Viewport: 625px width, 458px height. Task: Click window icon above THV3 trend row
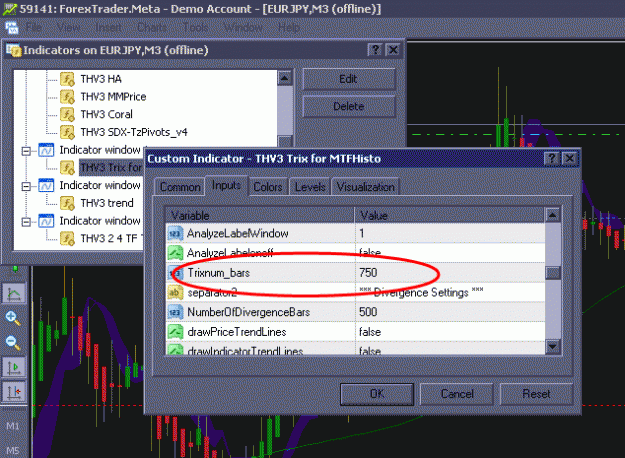[x=46, y=185]
